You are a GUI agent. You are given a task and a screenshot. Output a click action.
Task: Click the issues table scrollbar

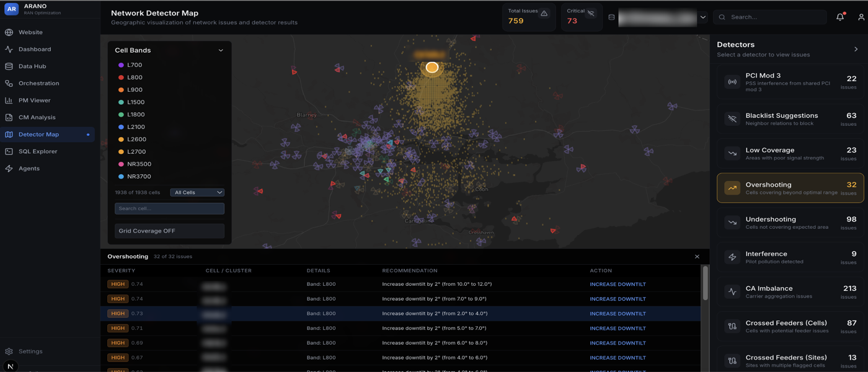pyautogui.click(x=705, y=284)
